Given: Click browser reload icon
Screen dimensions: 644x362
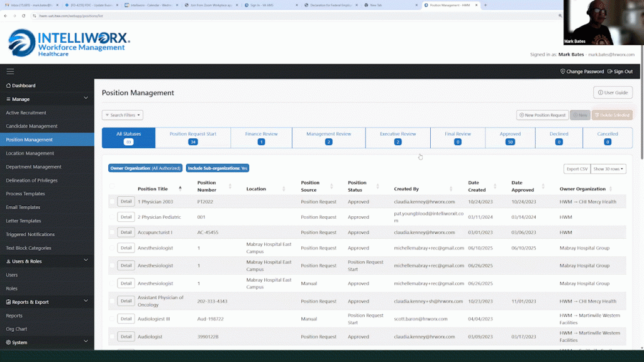Looking at the screenshot, I should (24, 16).
